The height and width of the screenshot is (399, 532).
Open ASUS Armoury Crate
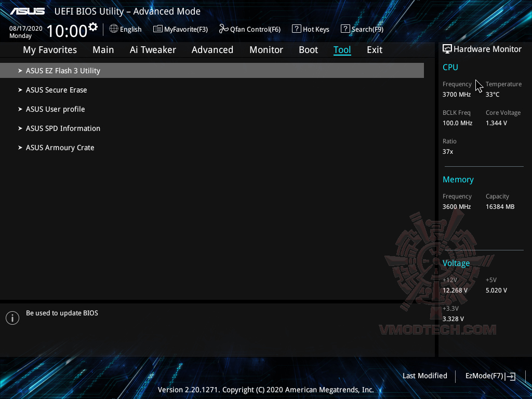click(60, 148)
